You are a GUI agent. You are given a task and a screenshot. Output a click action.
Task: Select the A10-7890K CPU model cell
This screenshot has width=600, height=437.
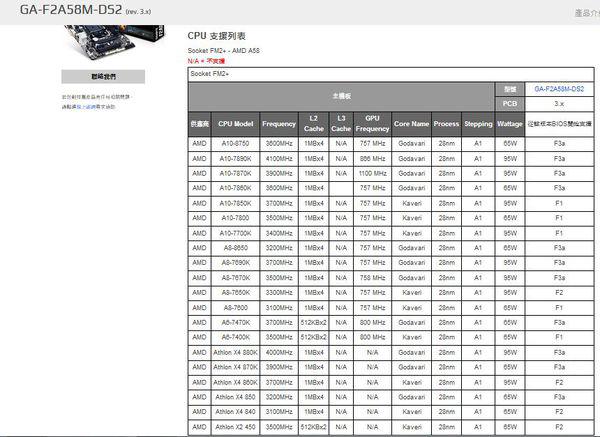click(236, 158)
